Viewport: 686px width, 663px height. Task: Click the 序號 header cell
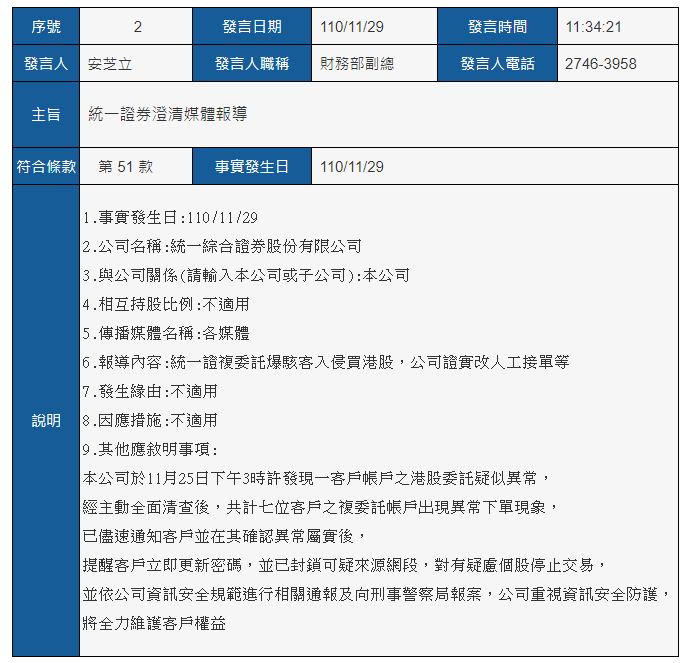pos(46,27)
